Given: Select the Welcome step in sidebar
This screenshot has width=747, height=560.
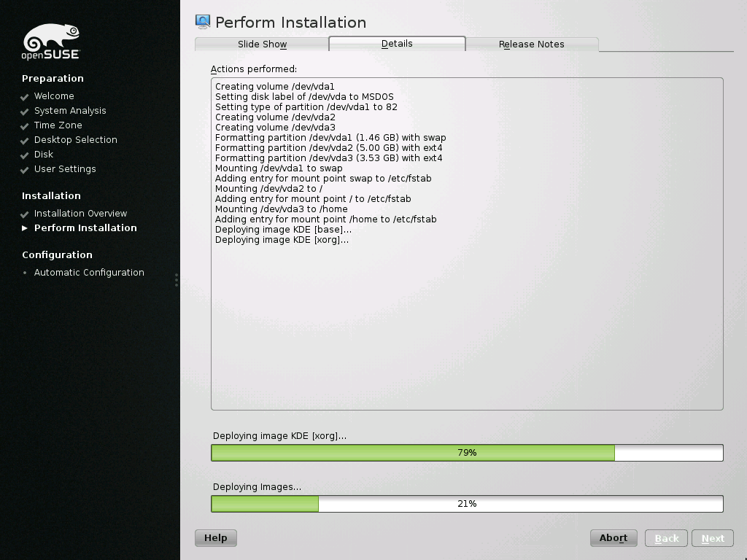Looking at the screenshot, I should click(54, 96).
